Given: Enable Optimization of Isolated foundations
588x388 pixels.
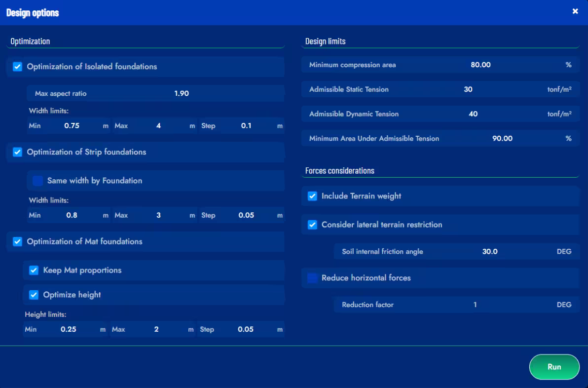Looking at the screenshot, I should (x=17, y=67).
